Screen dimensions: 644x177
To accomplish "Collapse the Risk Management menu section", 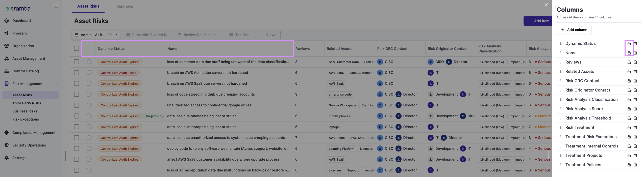I will click(x=56, y=84).
